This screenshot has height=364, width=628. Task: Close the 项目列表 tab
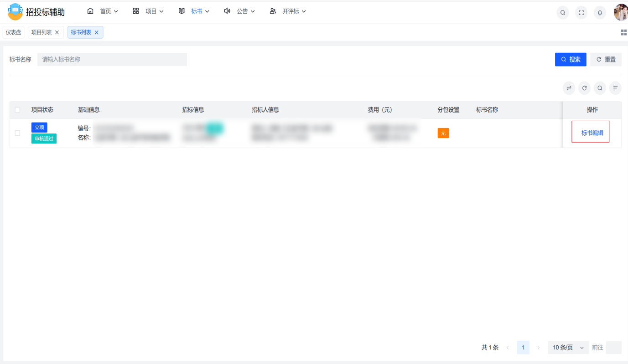(57, 32)
